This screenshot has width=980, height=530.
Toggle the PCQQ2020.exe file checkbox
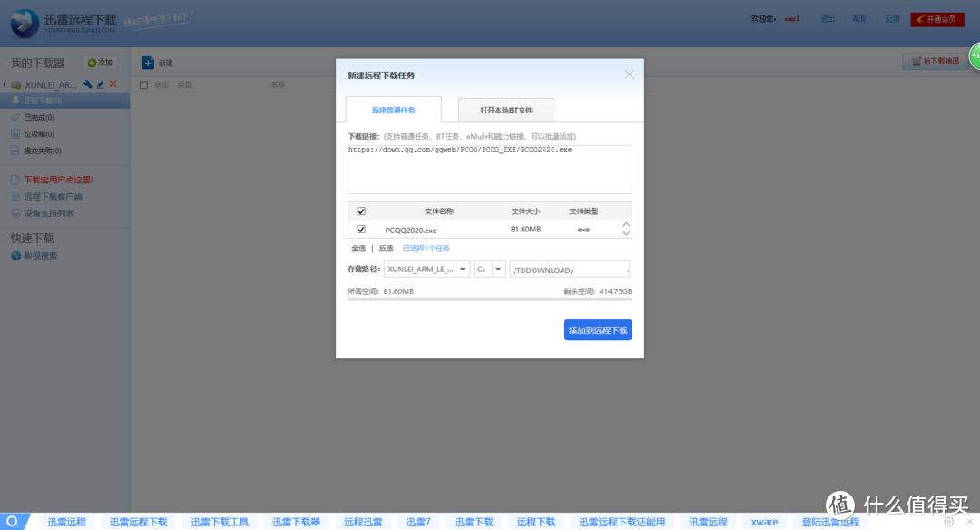pos(361,230)
